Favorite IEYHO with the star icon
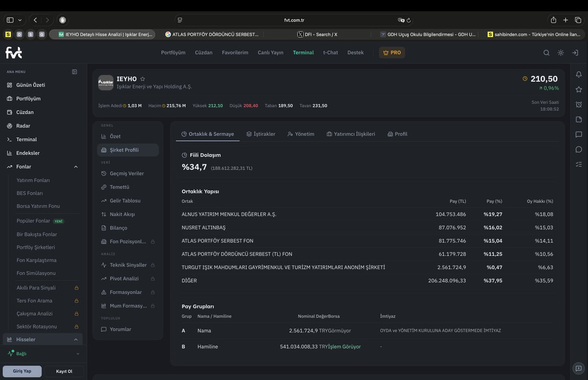Screen dimensions: 588x380 click(143, 79)
